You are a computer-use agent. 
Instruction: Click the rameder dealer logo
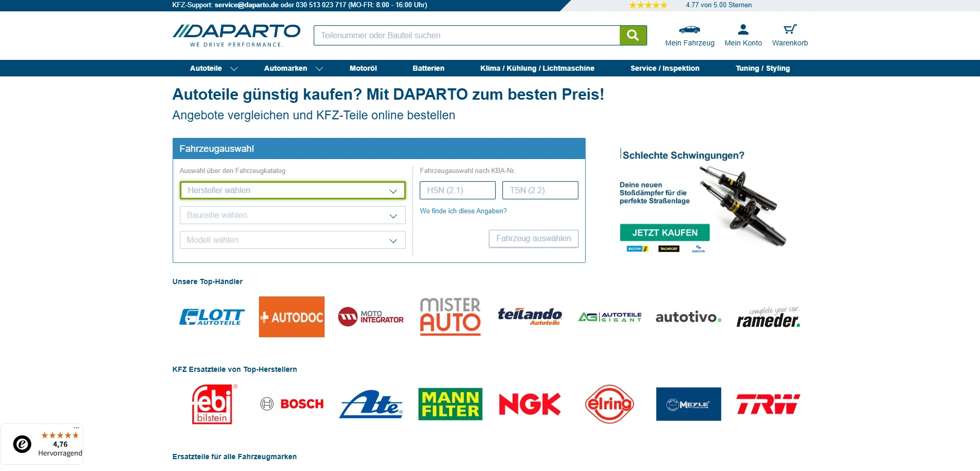pyautogui.click(x=768, y=317)
